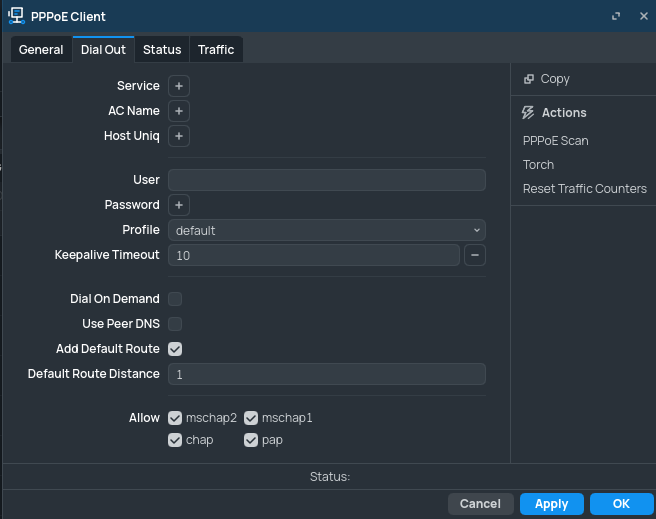Select the Dial Out tab
Image resolution: width=656 pixels, height=519 pixels.
point(103,50)
